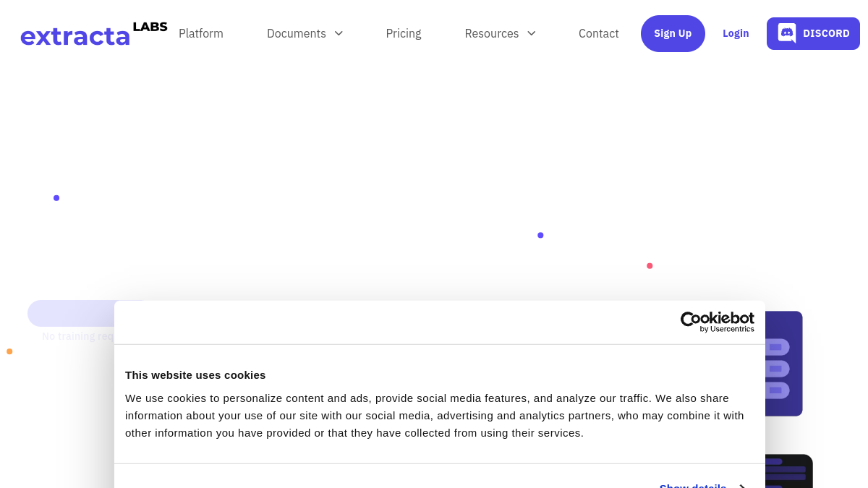This screenshot has height=488, width=868.
Task: Open the Contact page link
Action: point(599,33)
